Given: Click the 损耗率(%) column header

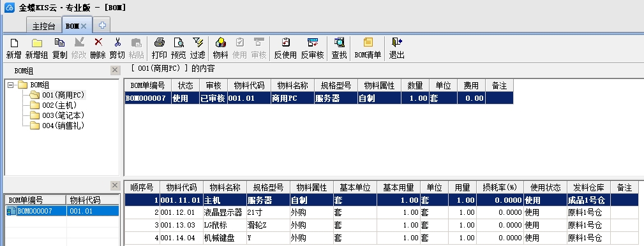Looking at the screenshot, I should (500, 188).
